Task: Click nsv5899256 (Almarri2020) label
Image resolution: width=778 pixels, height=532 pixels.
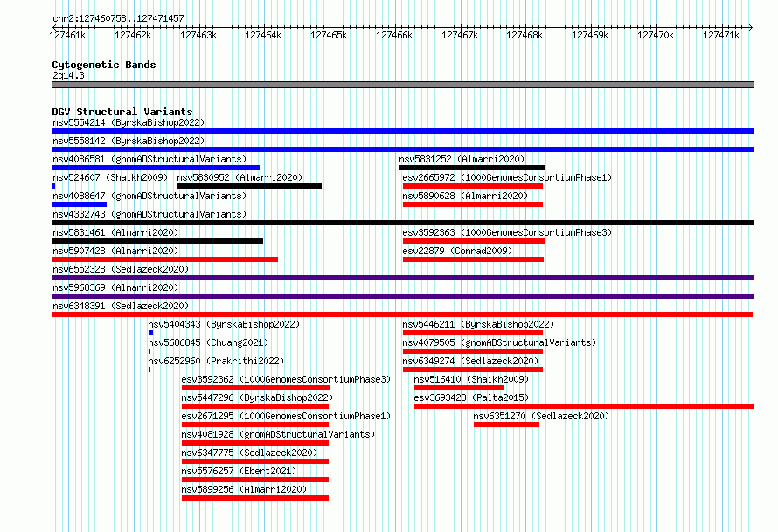Action: pyautogui.click(x=244, y=489)
